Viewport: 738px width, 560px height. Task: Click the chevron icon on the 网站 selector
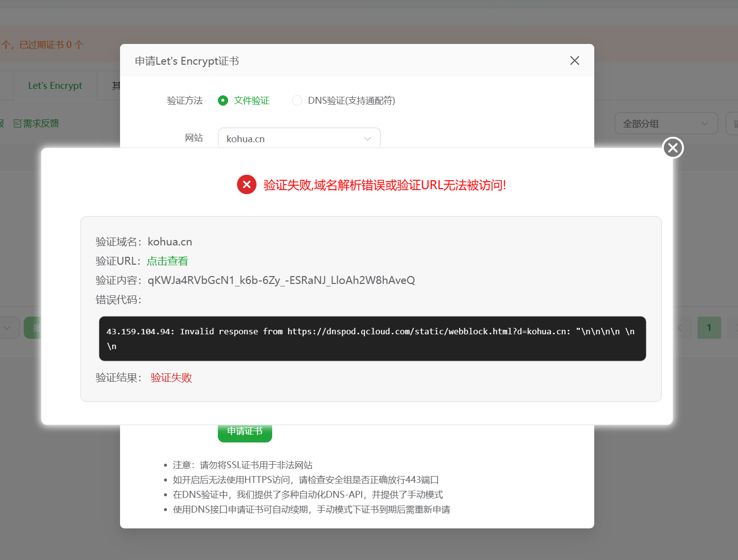coord(367,139)
